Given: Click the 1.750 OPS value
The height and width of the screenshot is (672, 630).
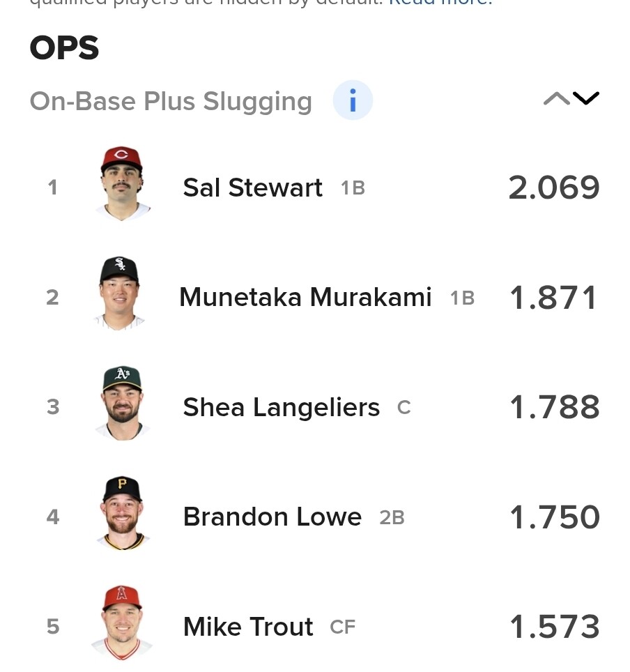Looking at the screenshot, I should tap(555, 517).
